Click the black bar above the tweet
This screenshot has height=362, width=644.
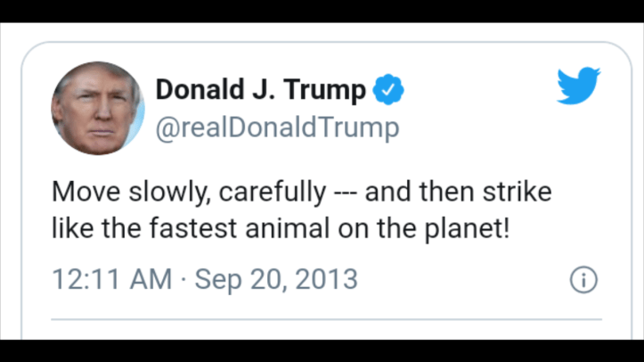(x=322, y=11)
